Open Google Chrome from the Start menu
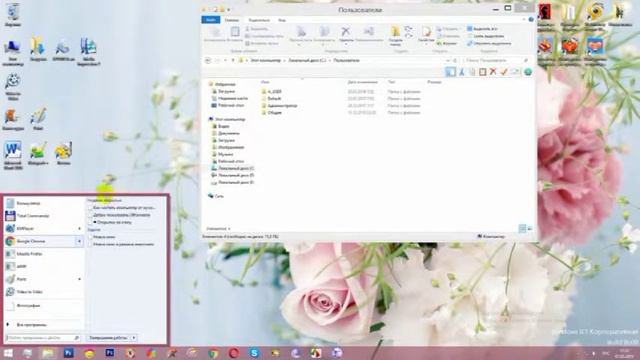The height and width of the screenshot is (360, 640). [40, 241]
